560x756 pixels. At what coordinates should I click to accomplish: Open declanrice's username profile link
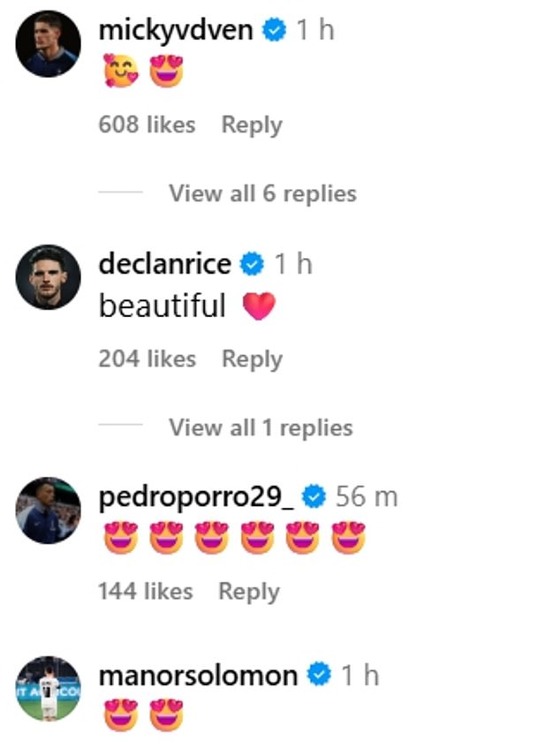pyautogui.click(x=168, y=262)
